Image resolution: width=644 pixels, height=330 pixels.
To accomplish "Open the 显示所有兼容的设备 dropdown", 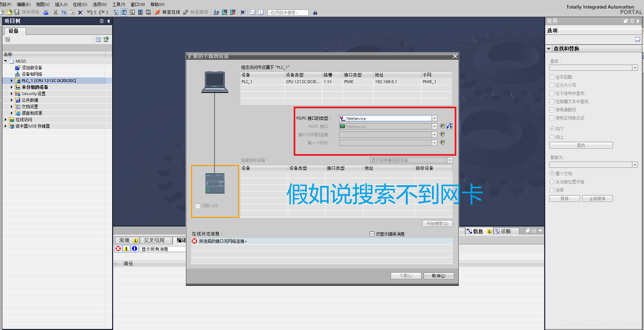I will [450, 160].
